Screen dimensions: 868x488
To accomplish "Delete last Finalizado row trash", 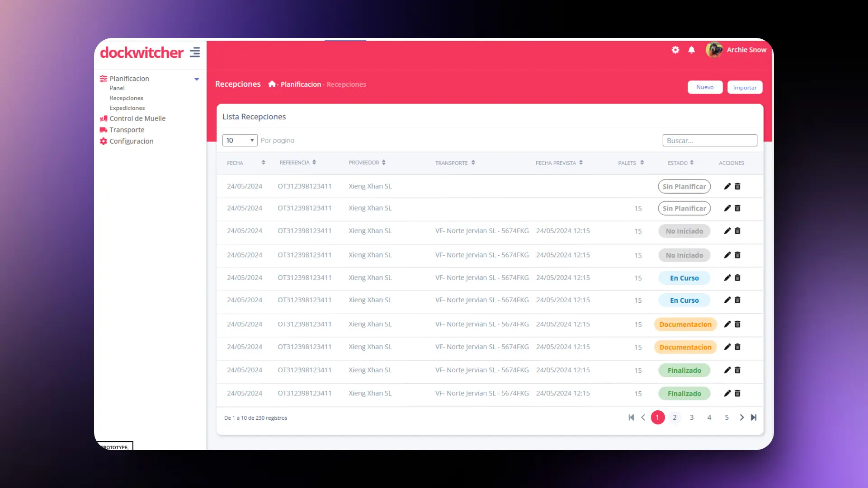I will coord(737,393).
